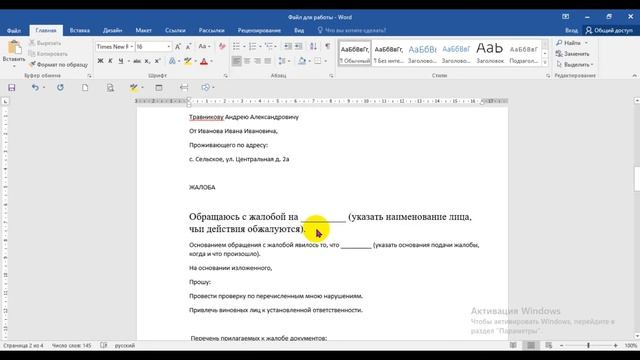Screen dimensions: 640x360
Task: Click the Tell me search field
Action: click(351, 30)
